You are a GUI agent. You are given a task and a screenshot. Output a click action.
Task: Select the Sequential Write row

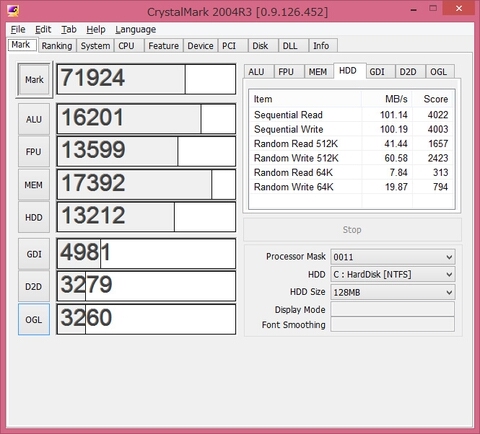(x=351, y=129)
